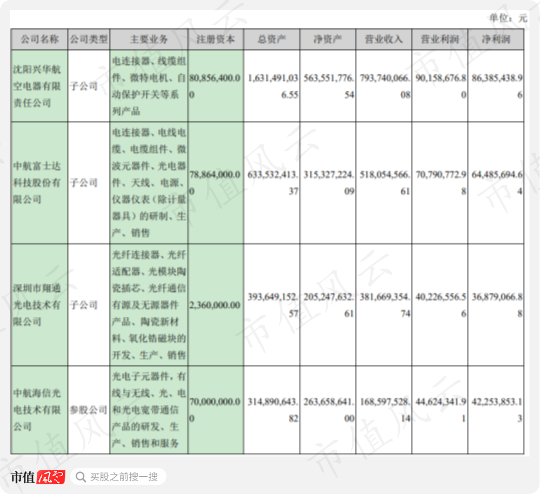Click 子公司 type in 深圳市翔通 row

(84, 305)
